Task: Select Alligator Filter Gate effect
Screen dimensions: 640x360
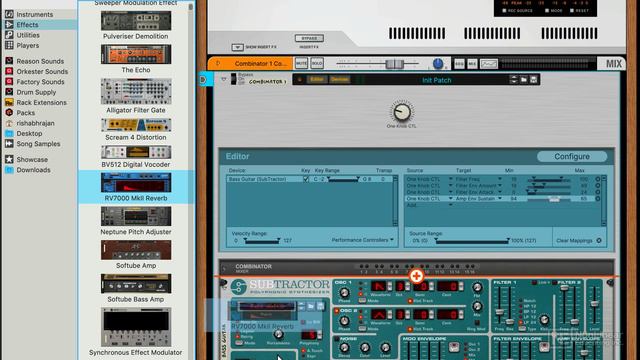Action: (x=136, y=96)
